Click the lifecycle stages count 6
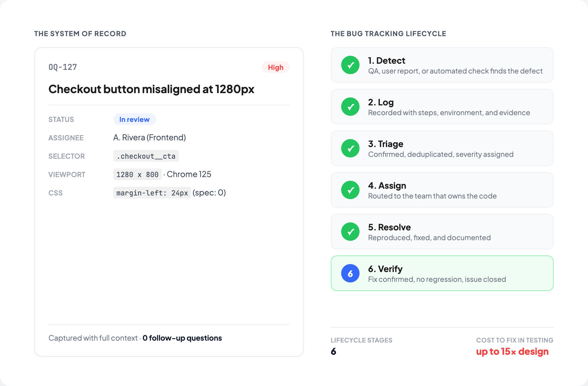Screen dimensions: 588x386 (x=334, y=351)
